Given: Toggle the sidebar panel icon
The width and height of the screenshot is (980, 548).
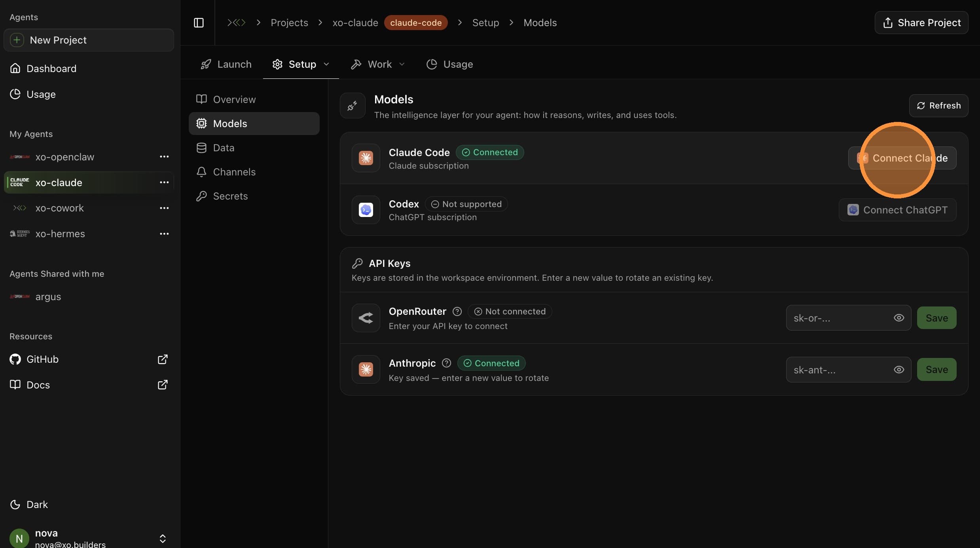Looking at the screenshot, I should click(x=199, y=23).
